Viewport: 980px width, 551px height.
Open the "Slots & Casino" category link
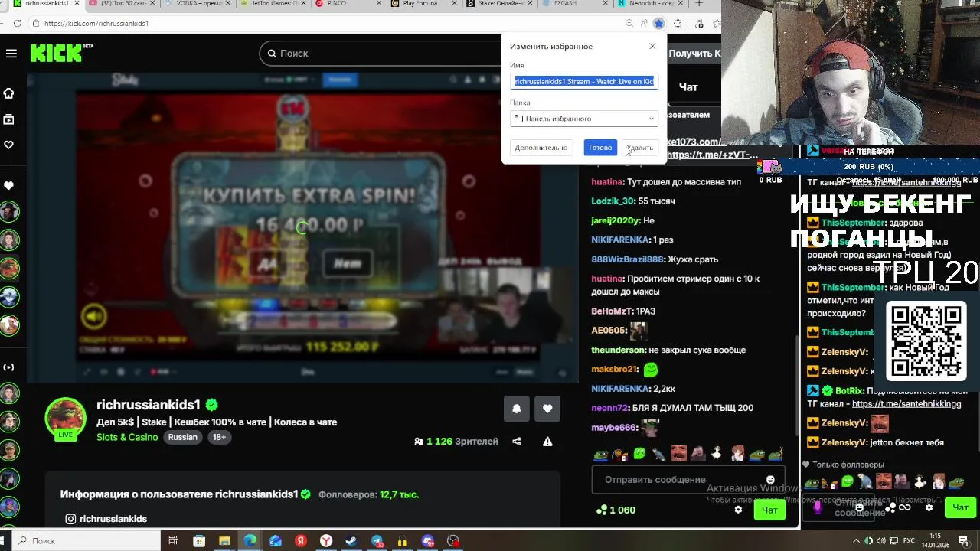pos(127,437)
